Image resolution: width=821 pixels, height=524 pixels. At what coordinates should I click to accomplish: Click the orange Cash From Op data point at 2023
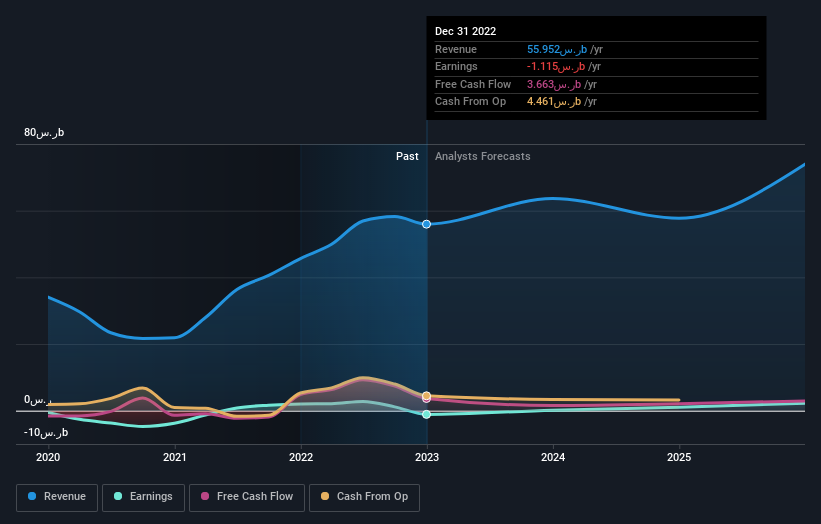[427, 395]
